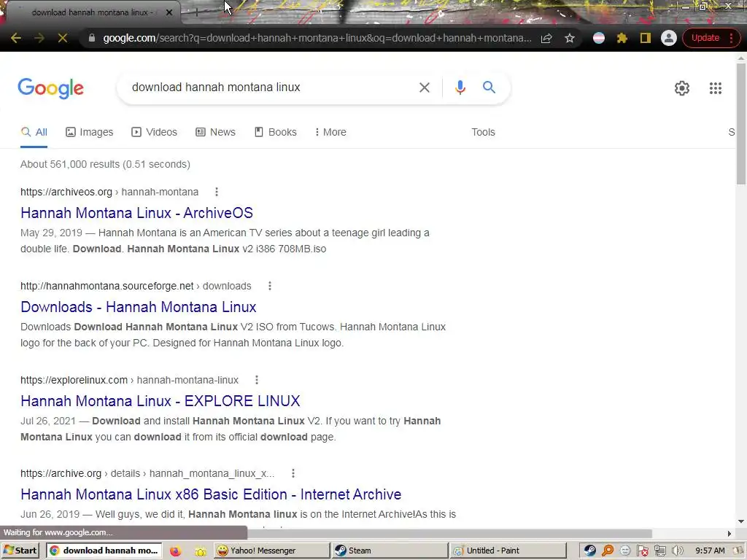Switch to the Books tab
This screenshot has height=560, width=747.
pos(276,132)
